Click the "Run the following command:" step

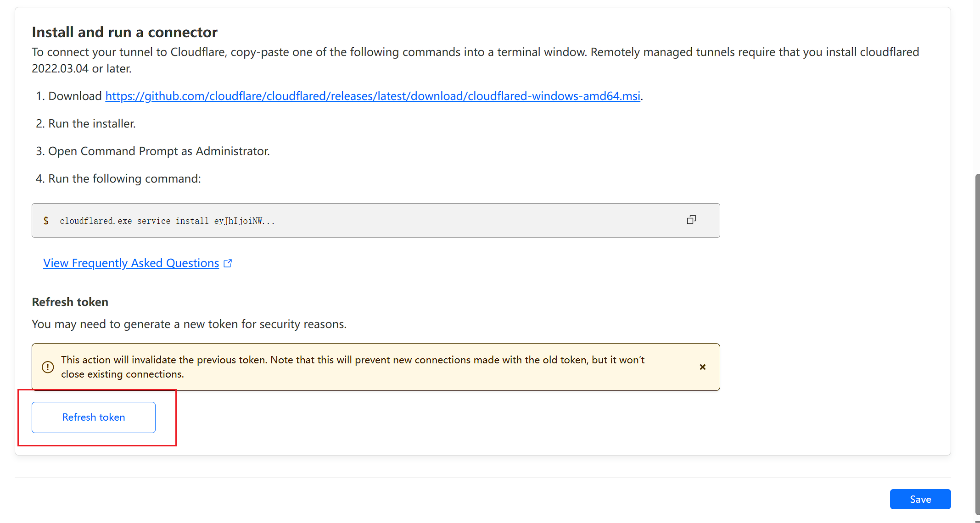tap(124, 178)
